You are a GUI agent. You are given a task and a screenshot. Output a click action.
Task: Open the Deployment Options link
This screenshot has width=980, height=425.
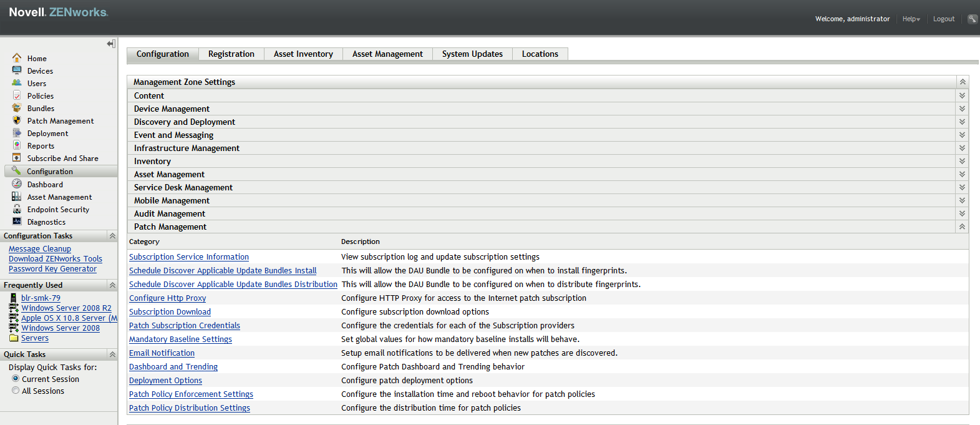pyautogui.click(x=165, y=380)
